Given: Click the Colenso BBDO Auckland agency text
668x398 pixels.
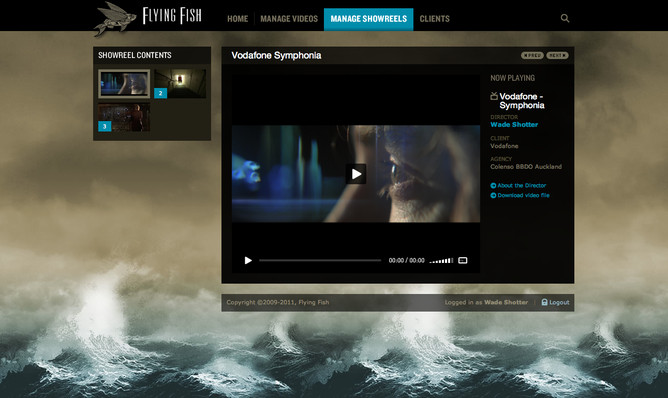Looking at the screenshot, I should tap(526, 167).
